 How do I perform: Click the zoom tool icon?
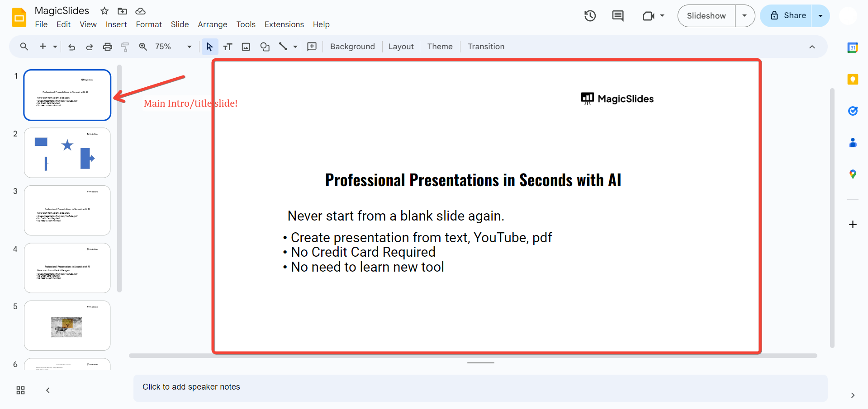coord(143,47)
